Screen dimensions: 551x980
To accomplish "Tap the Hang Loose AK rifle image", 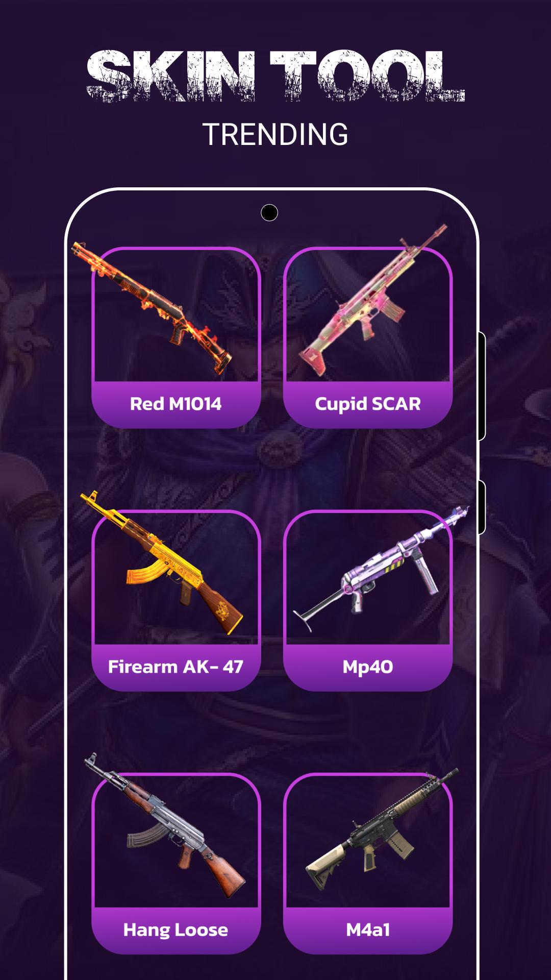I will (x=164, y=825).
